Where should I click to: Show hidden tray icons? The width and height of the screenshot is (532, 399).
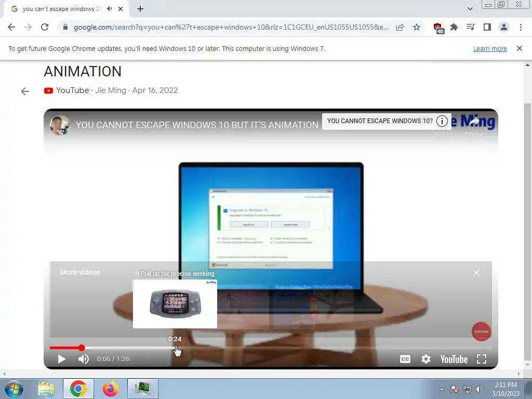[442, 389]
